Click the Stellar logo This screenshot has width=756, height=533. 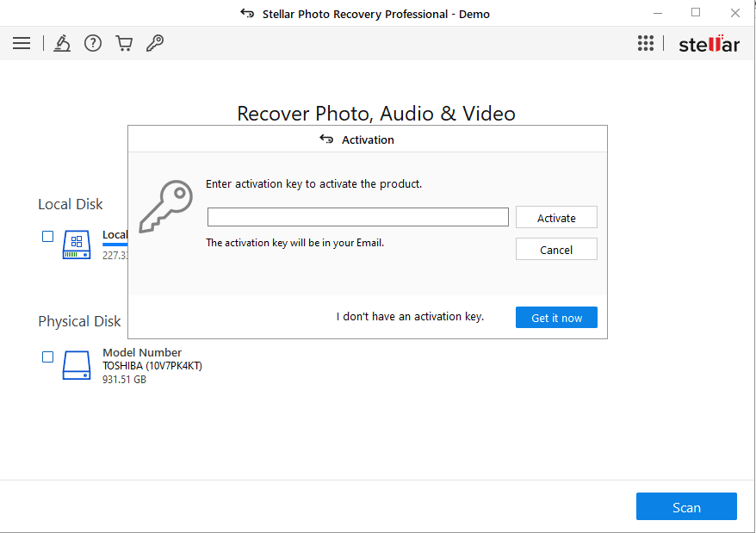click(x=709, y=45)
